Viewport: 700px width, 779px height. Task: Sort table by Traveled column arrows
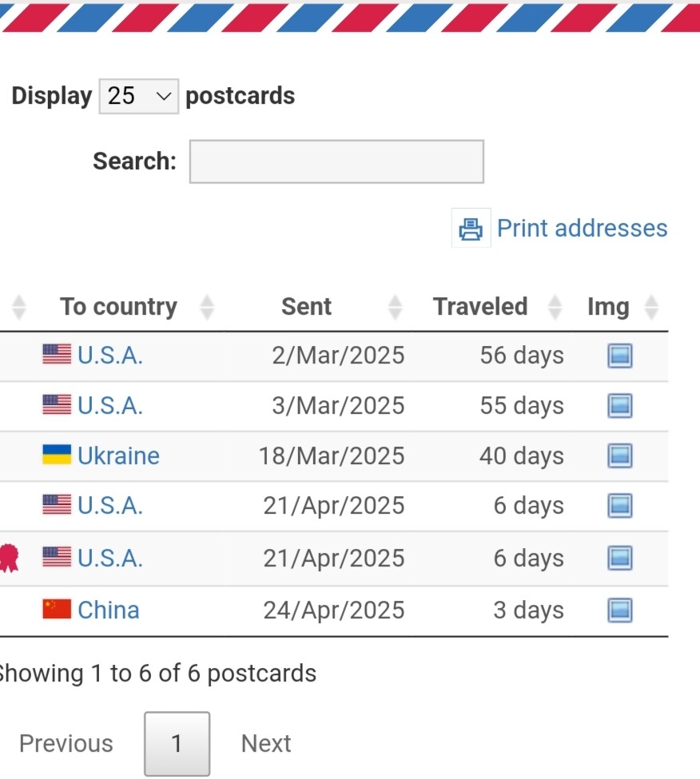[x=555, y=307]
